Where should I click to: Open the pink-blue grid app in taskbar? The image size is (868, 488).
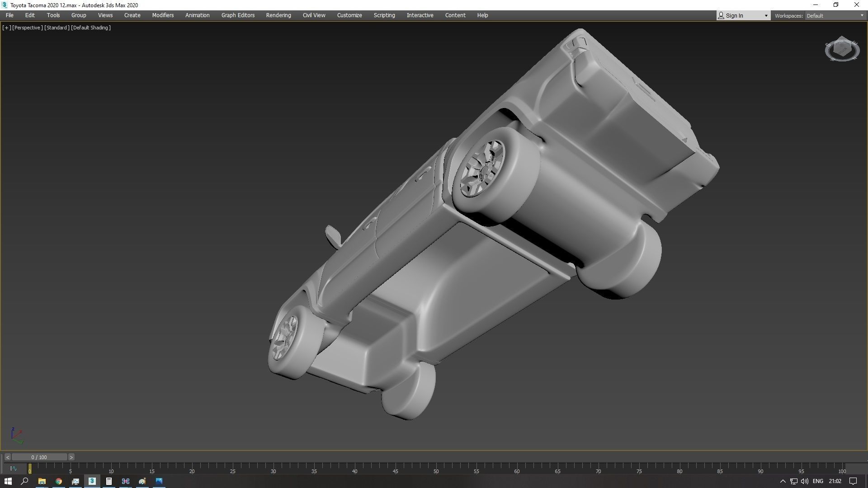(125, 481)
